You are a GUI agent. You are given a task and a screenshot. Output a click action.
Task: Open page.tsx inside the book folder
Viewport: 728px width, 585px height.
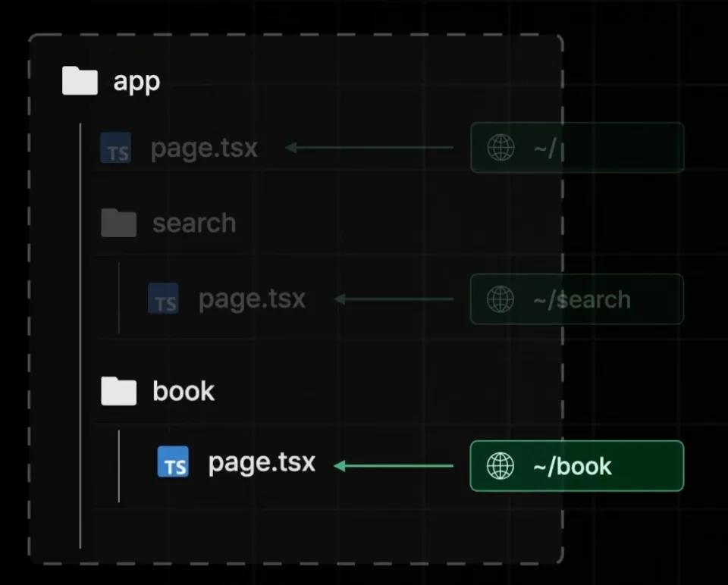(x=262, y=462)
